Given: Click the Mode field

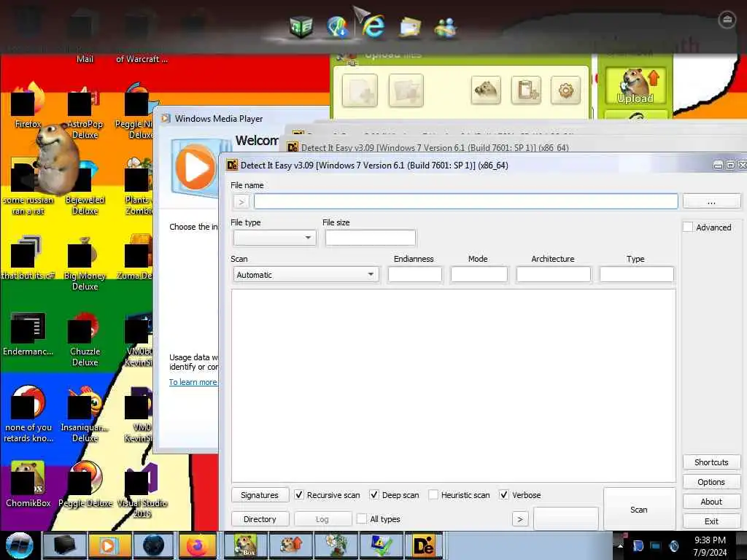Looking at the screenshot, I should coord(479,275).
